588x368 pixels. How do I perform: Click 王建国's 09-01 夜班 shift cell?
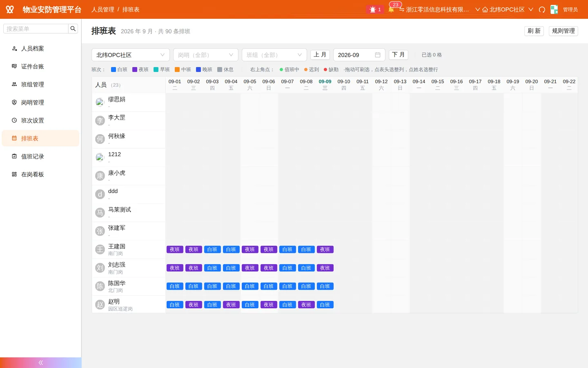click(x=175, y=249)
